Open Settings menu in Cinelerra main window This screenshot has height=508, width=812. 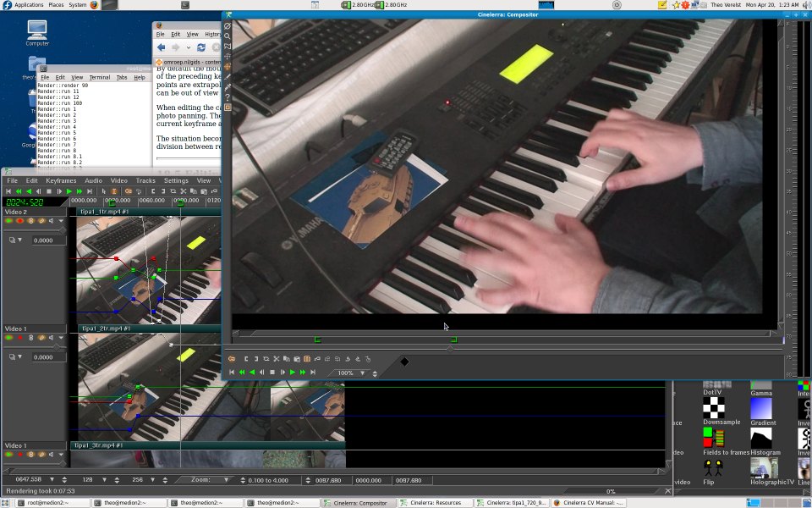pos(176,180)
